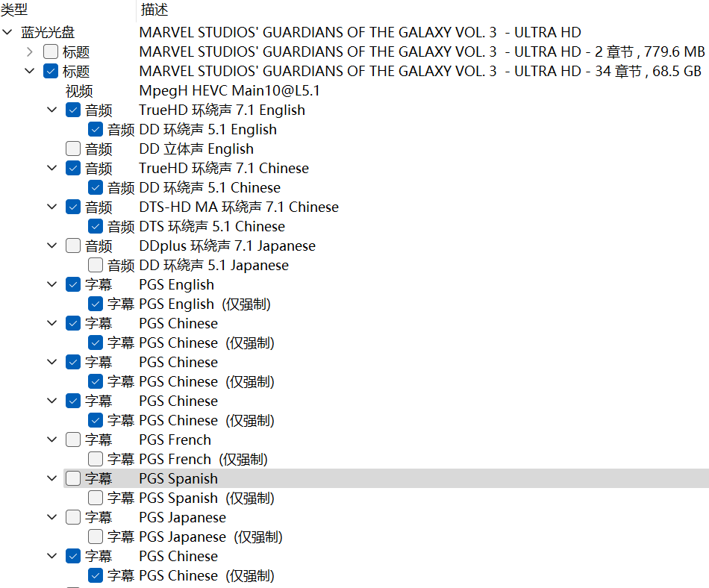Image resolution: width=709 pixels, height=588 pixels.
Task: Select 'DDplus 环绕声 7.1 Japanese' text
Action: [228, 245]
